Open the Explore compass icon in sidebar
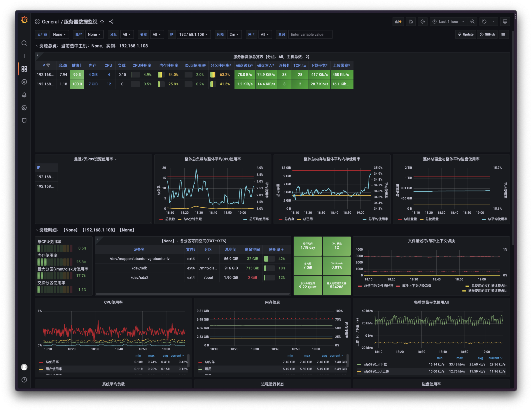 [24, 82]
